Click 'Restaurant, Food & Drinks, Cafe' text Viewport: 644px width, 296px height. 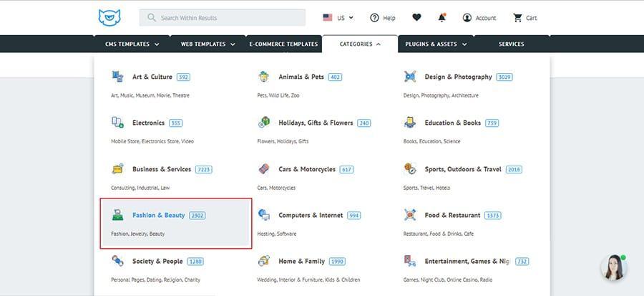coord(438,234)
